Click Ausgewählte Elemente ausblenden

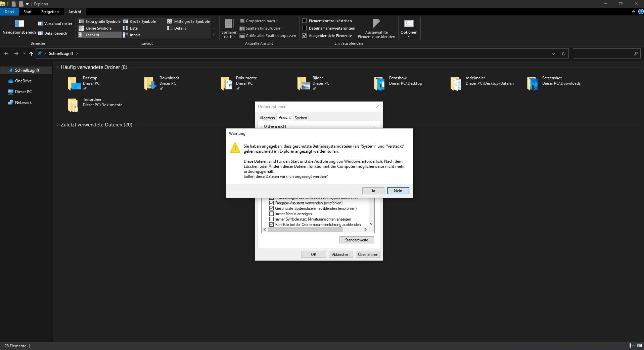[x=376, y=29]
